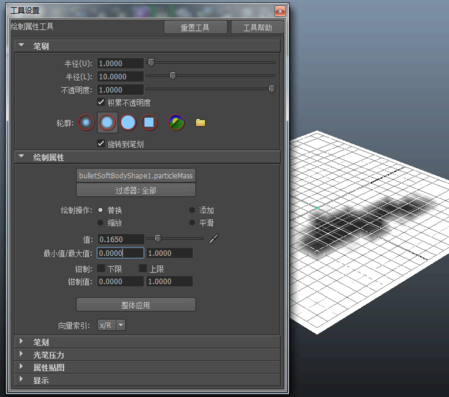
Task: Choose the last image file brush profile
Action: coord(176,122)
